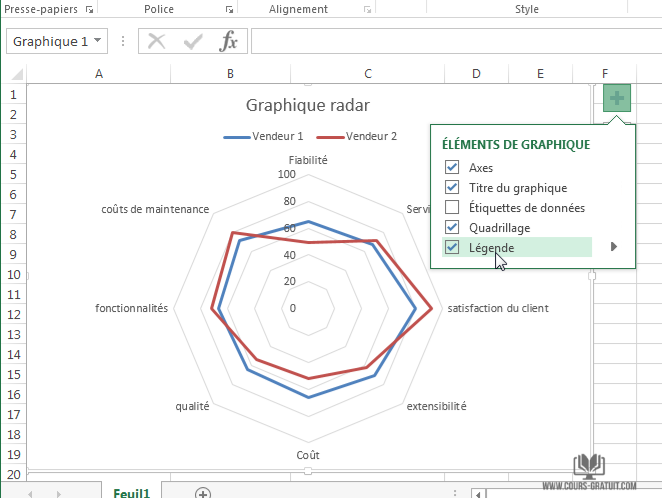This screenshot has width=662, height=498.
Task: Click the green Chart Elements plus button
Action: click(x=617, y=98)
